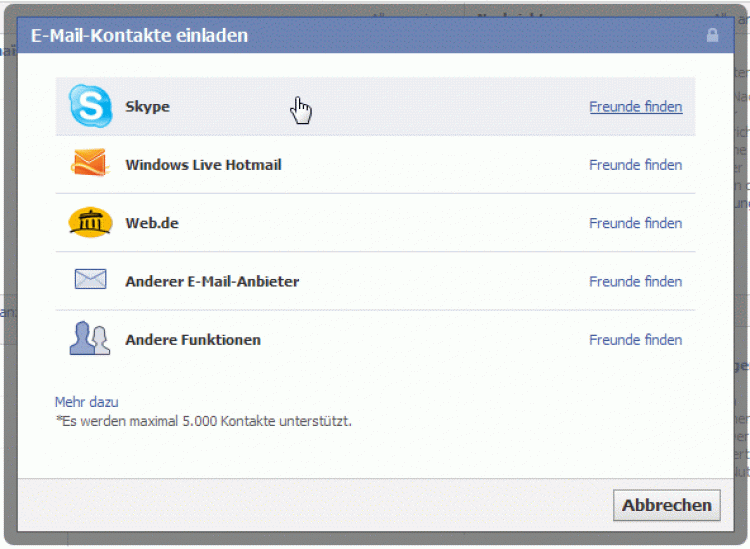Open 'Freunde finden' for Anderer E-Mail-Anbieter
The width and height of the screenshot is (750, 549).
[635, 282]
